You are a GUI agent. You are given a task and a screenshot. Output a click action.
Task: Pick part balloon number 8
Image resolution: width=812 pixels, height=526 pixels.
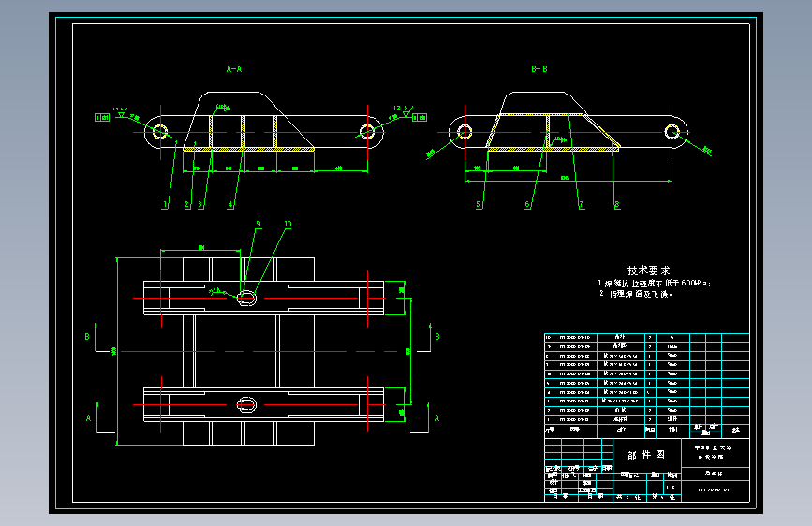coord(617,204)
